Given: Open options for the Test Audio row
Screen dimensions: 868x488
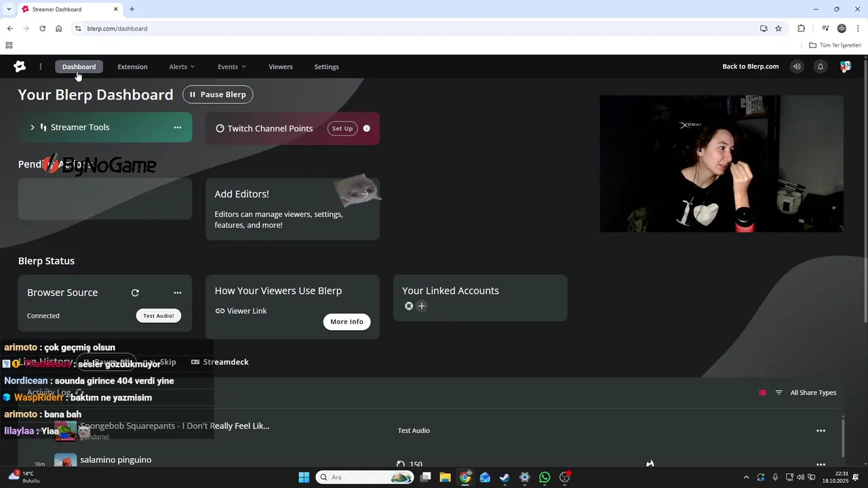Looking at the screenshot, I should (821, 430).
